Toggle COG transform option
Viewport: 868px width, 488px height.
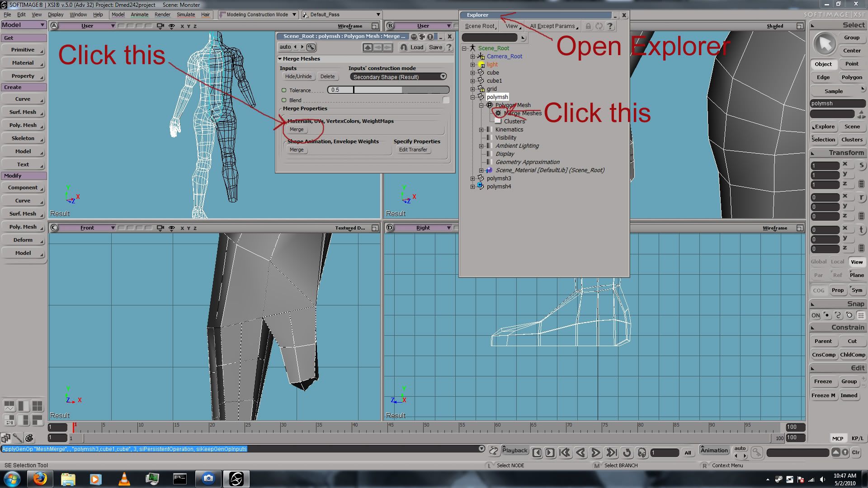819,290
